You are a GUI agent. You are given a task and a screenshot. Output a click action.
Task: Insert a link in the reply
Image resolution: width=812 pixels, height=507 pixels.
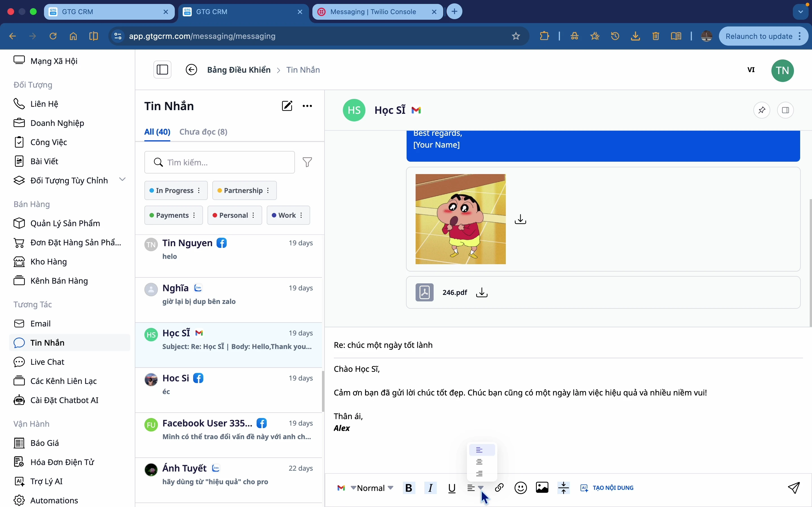tap(500, 488)
